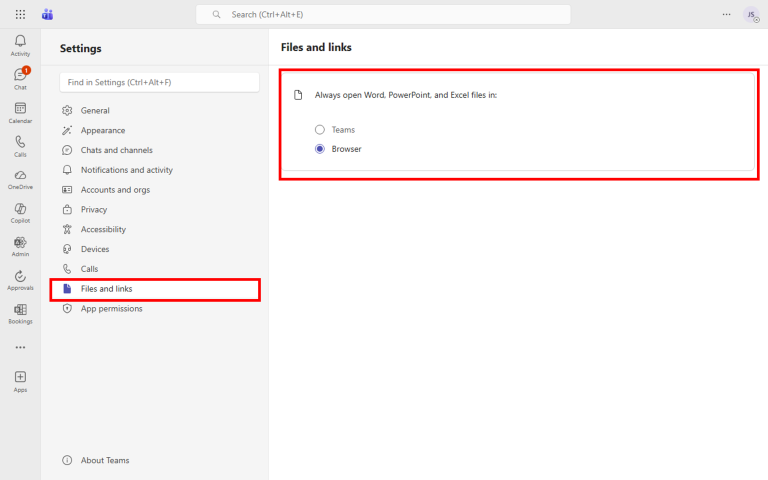Click the Find in Settings field
Viewport: 768px width, 480px height.
159,82
